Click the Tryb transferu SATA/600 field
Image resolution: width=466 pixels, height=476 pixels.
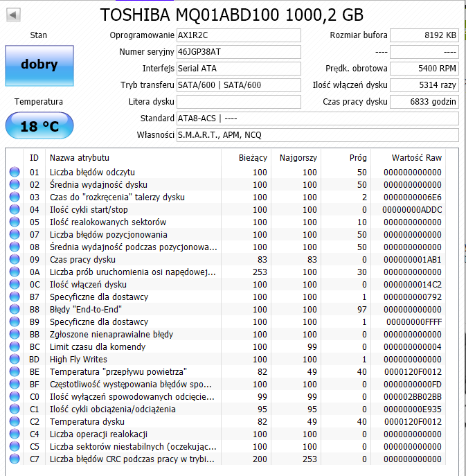pos(239,85)
